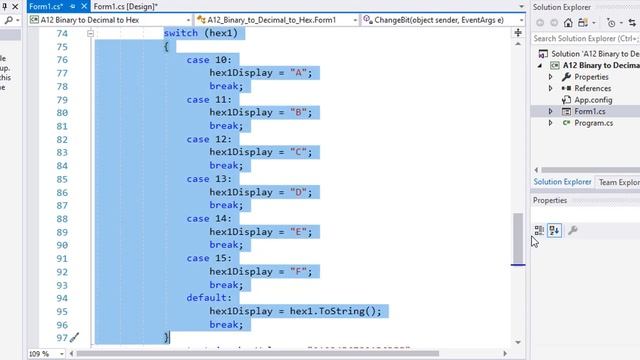Expand the Form1.cs tree node
This screenshot has height=360, width=640.
click(x=550, y=111)
